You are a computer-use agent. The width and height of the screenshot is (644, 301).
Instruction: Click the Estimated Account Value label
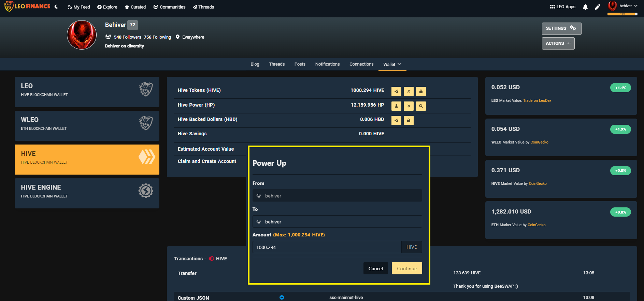coord(206,149)
